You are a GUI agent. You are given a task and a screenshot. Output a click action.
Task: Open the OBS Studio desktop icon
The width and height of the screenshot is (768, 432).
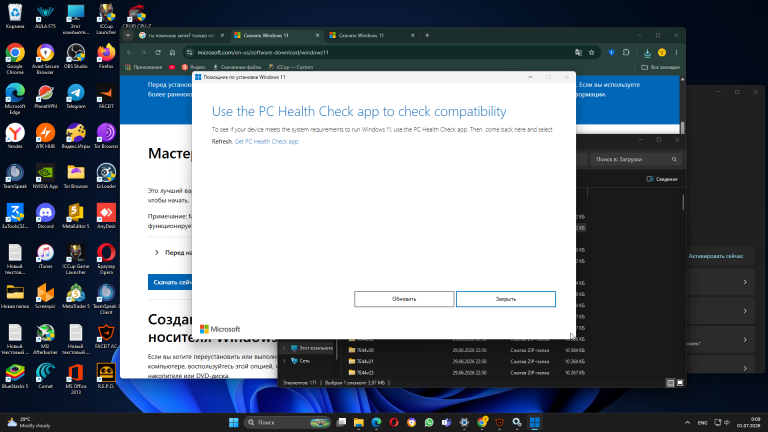click(x=75, y=56)
